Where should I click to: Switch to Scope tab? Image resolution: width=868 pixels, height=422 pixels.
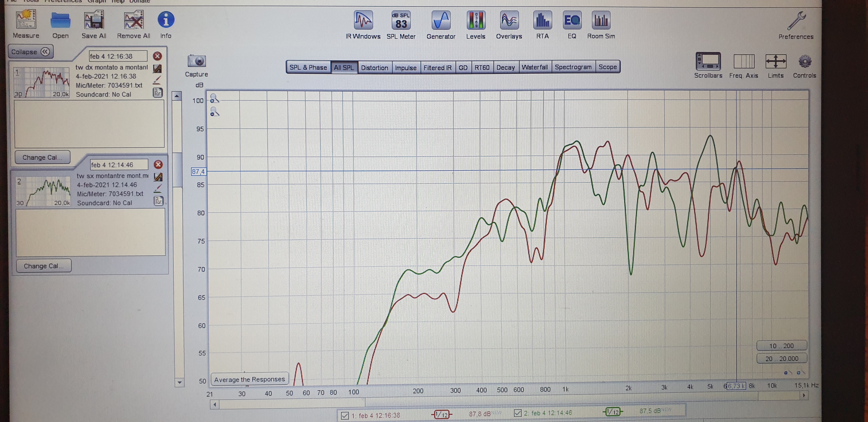608,67
